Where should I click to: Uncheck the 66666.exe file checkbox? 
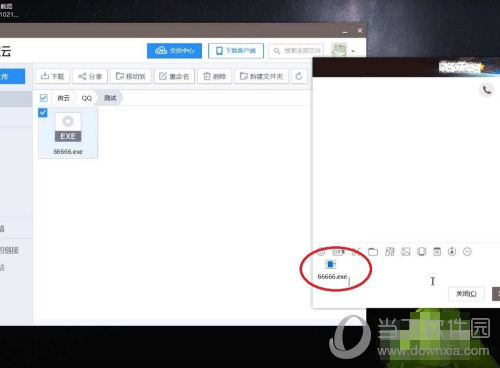(x=43, y=113)
